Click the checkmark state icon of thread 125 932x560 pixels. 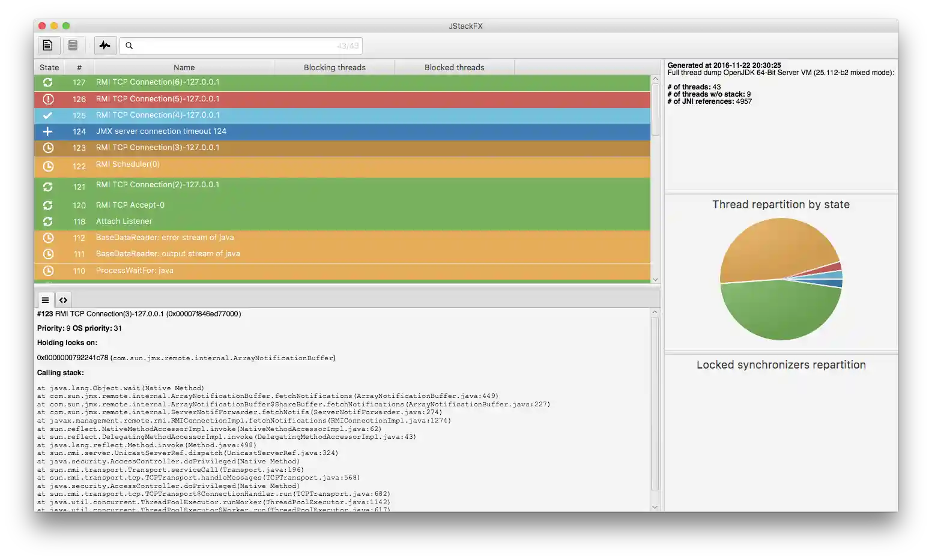(48, 115)
